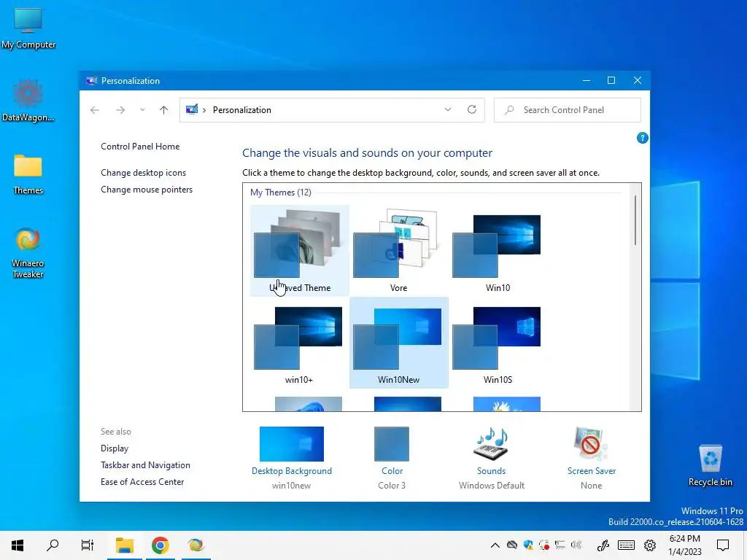
Task: Select the Unsaved Theme thumbnail
Action: click(x=299, y=251)
